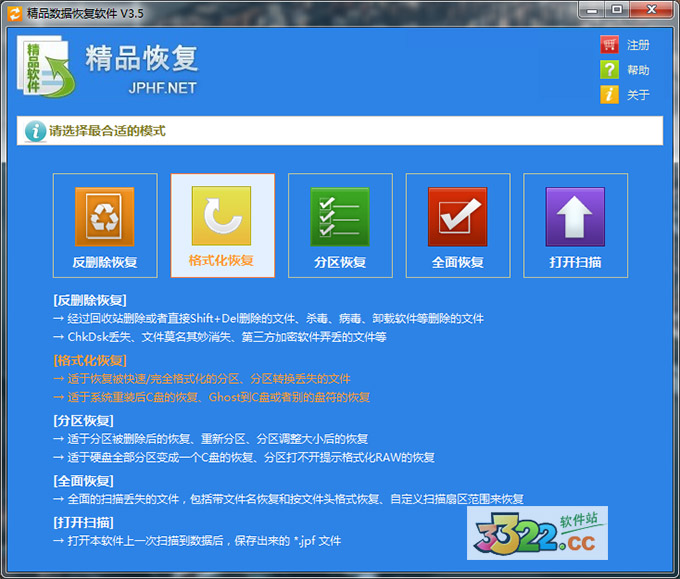Click the [打开扫描] heading
Image resolution: width=680 pixels, height=579 pixels.
(x=83, y=522)
